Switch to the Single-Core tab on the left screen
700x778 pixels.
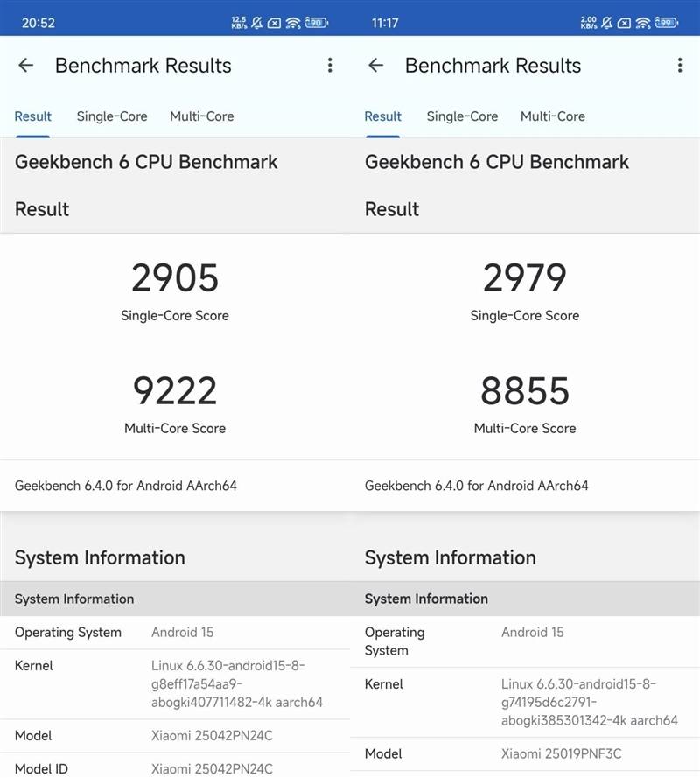click(112, 116)
